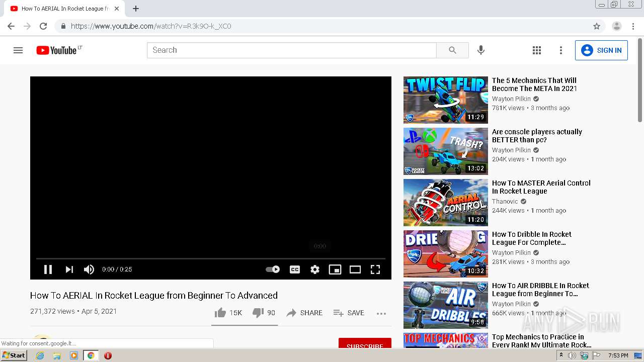Skip to the next video
644x362 pixels.
69,269
